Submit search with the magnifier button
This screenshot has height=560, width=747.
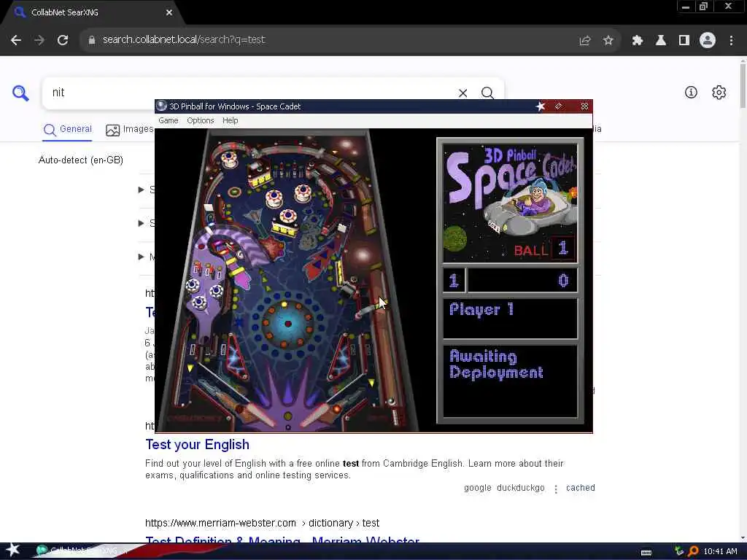[487, 93]
